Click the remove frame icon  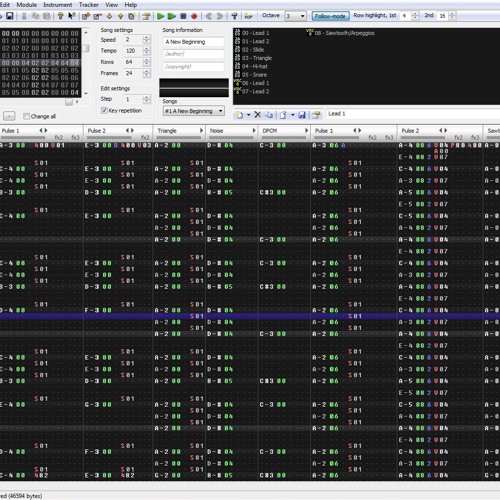click(x=97, y=16)
